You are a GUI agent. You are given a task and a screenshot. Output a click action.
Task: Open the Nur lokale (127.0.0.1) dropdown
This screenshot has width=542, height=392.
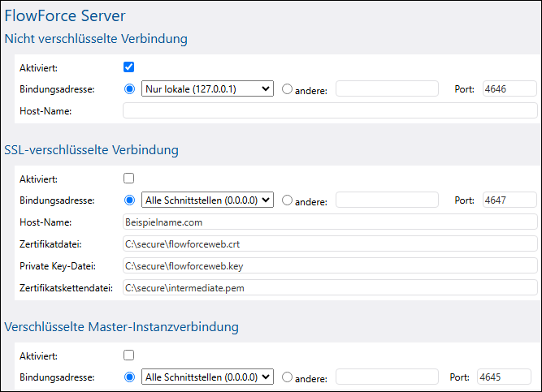(x=207, y=88)
